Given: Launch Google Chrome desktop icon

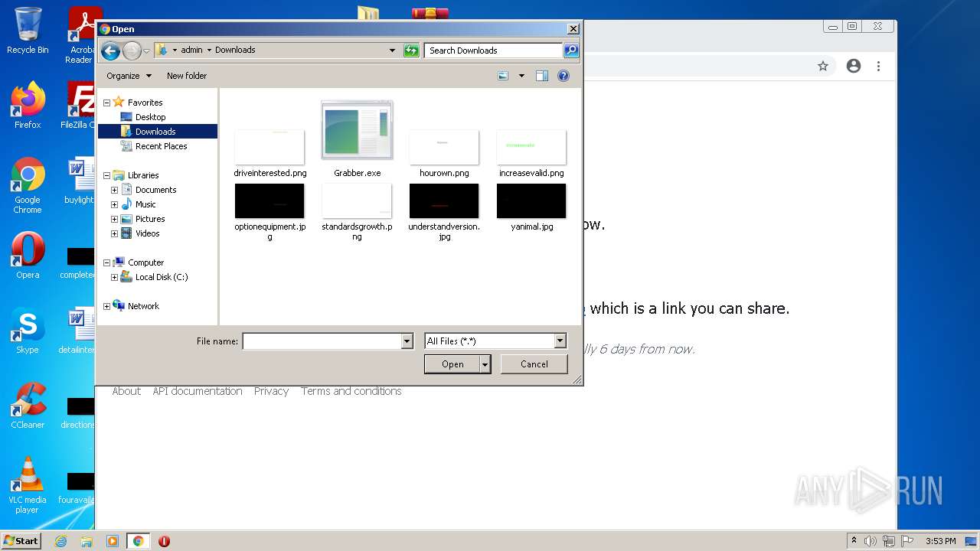Looking at the screenshot, I should click(28, 186).
